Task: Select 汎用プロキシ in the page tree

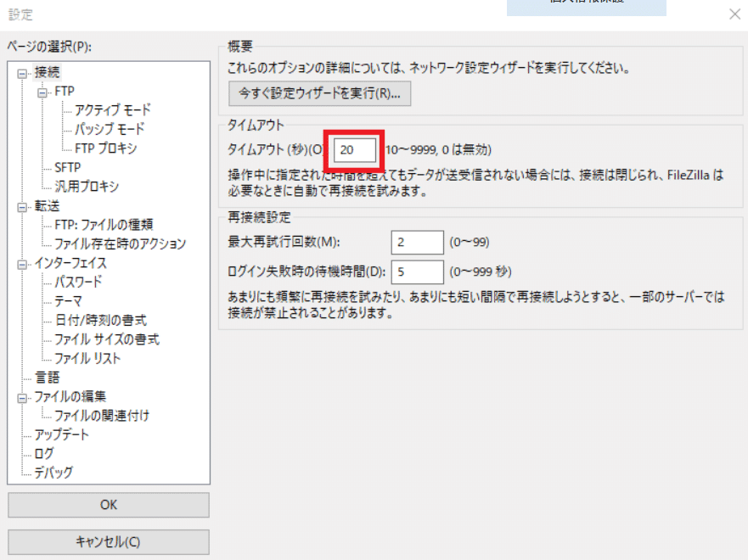Action: [x=87, y=187]
